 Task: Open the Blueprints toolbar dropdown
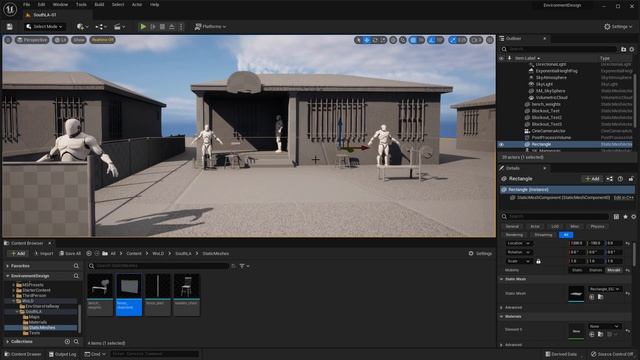(x=101, y=27)
